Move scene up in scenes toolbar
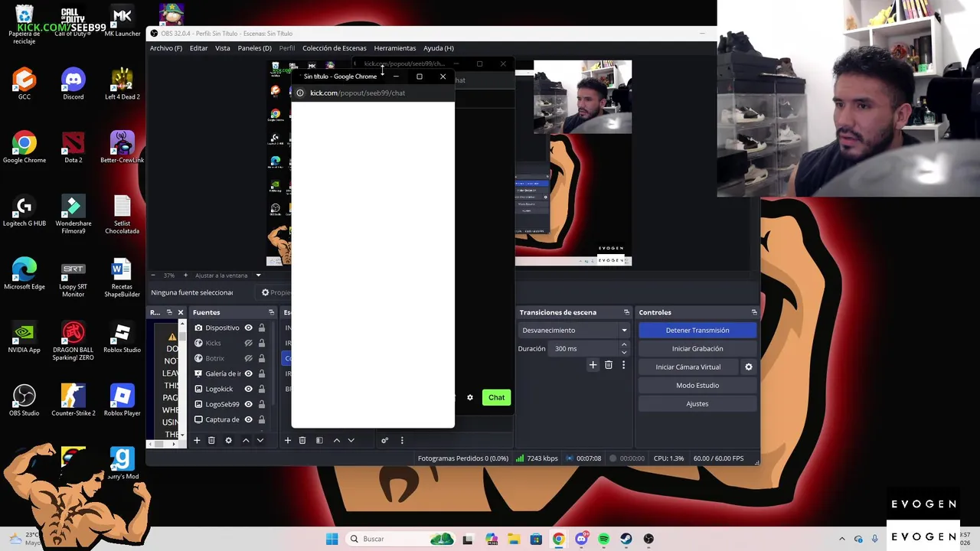The width and height of the screenshot is (980, 551). point(336,440)
